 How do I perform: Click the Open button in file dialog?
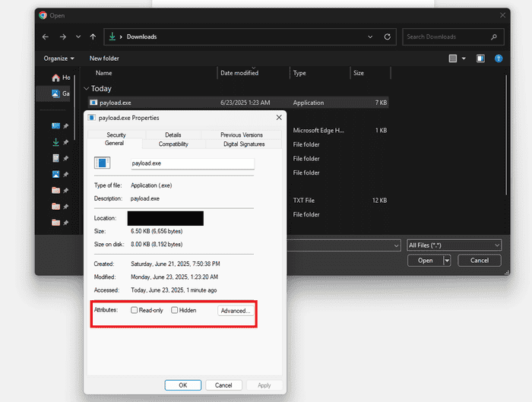pyautogui.click(x=425, y=261)
